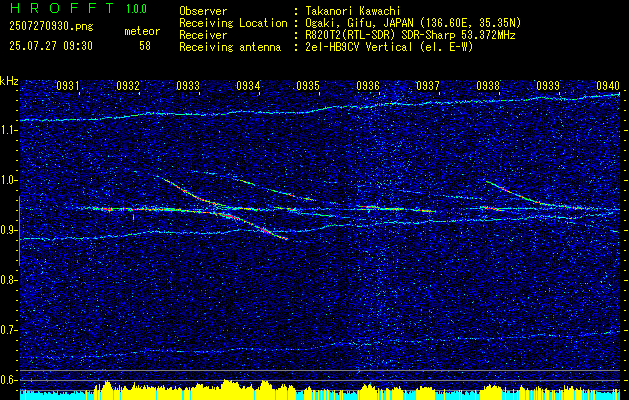Viewport: 629px width, 400px height.
Task: Select the filename 2507270930.png
Action: (51, 27)
